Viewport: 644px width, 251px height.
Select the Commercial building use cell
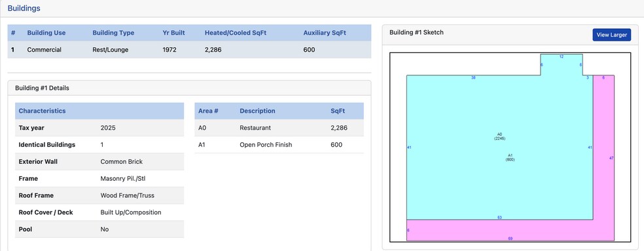pos(45,50)
